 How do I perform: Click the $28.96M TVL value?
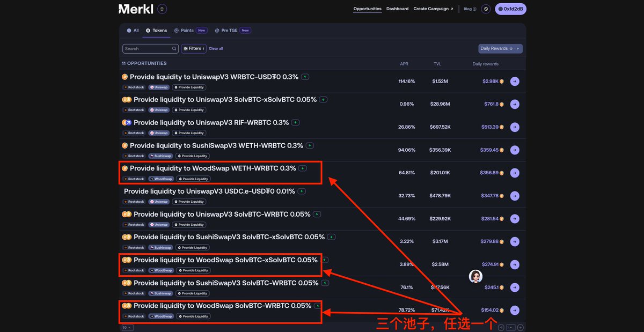tap(441, 104)
